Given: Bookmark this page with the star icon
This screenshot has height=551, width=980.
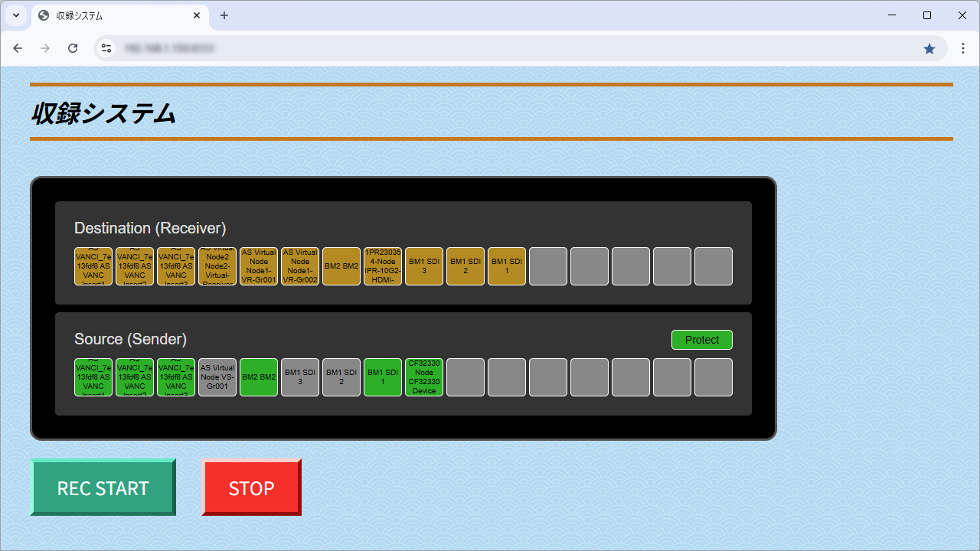Looking at the screenshot, I should click(x=929, y=48).
